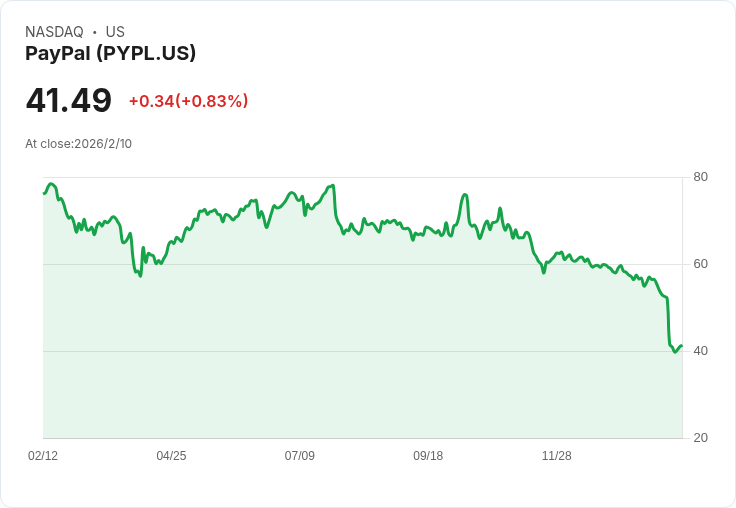Viewport: 736px width, 508px height.
Task: Click the chart low point near 04/25
Action: click(x=140, y=276)
